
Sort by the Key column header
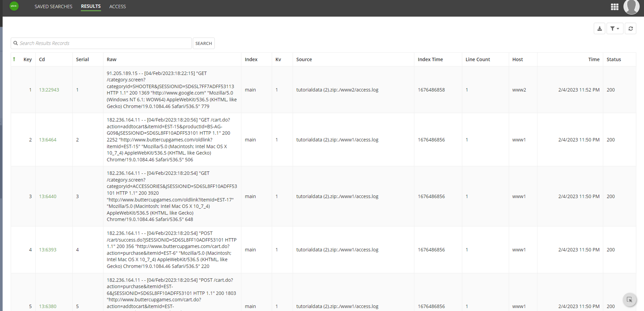pyautogui.click(x=28, y=60)
